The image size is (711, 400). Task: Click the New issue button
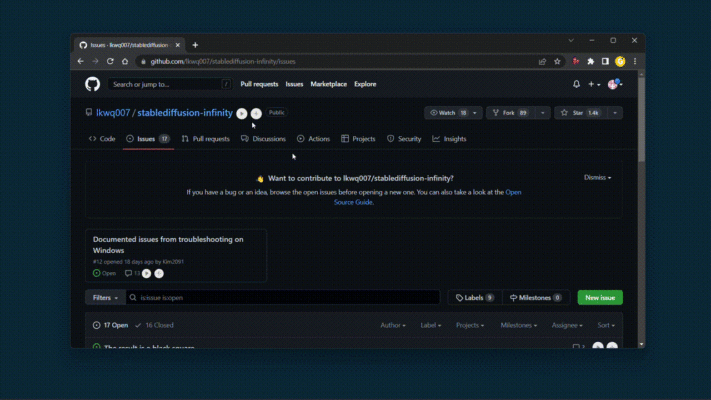tap(600, 298)
